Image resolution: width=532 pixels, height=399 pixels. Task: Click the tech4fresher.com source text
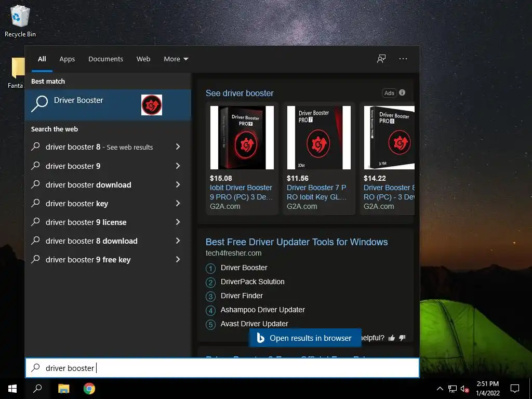coord(233,253)
